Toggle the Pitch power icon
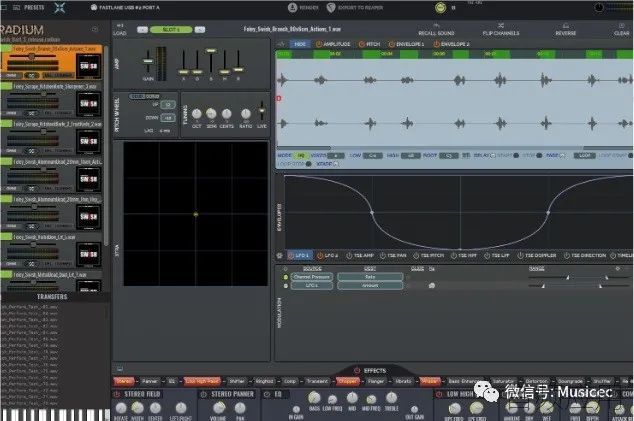The height and width of the screenshot is (421, 634). click(x=361, y=44)
